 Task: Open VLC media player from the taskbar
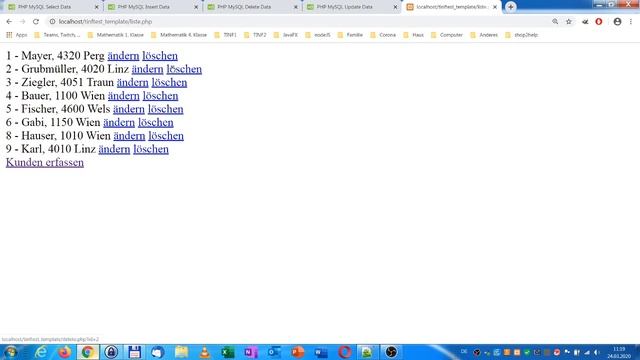pos(204,352)
